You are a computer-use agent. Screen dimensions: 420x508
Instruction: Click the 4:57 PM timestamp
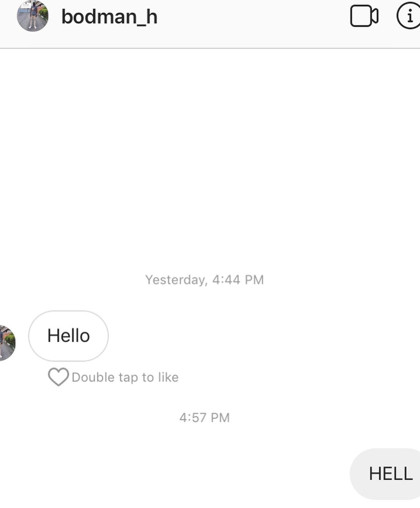tap(205, 418)
